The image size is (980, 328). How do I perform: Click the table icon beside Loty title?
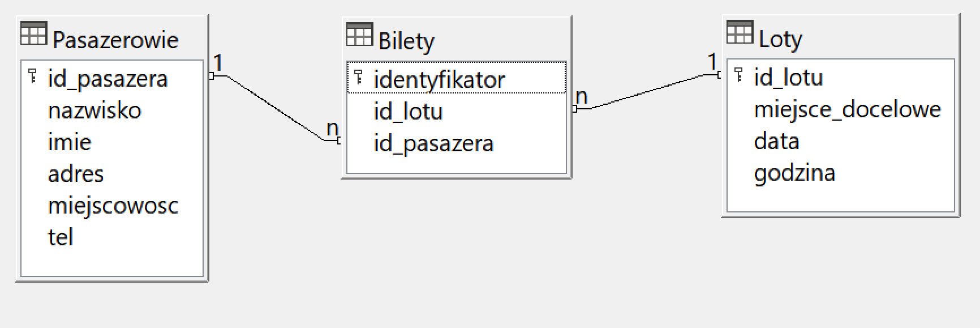click(x=740, y=32)
